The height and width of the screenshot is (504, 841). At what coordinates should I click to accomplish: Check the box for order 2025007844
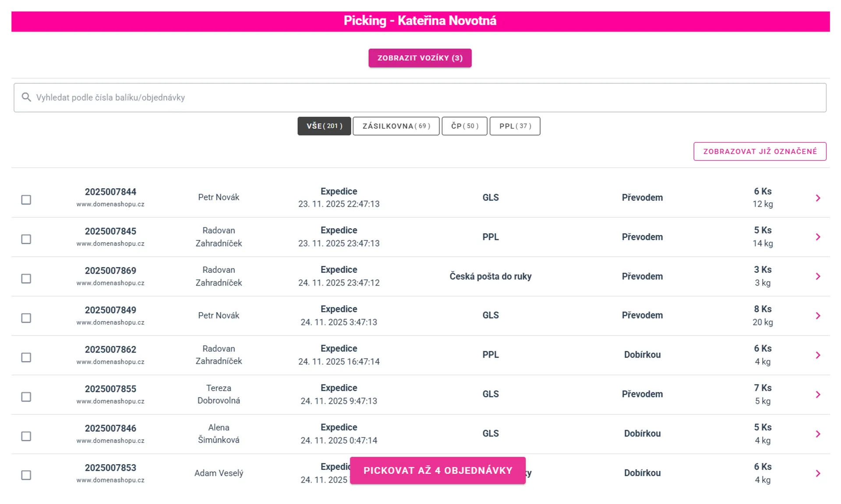tap(26, 200)
